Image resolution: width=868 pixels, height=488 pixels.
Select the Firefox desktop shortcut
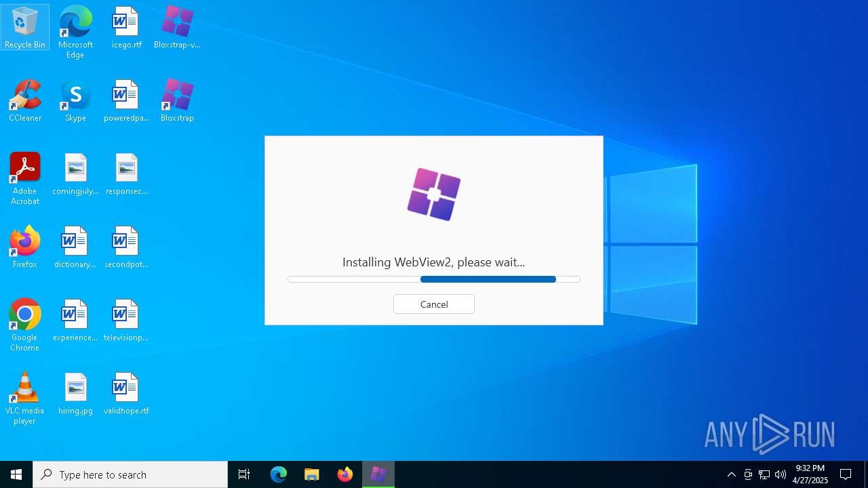click(25, 247)
